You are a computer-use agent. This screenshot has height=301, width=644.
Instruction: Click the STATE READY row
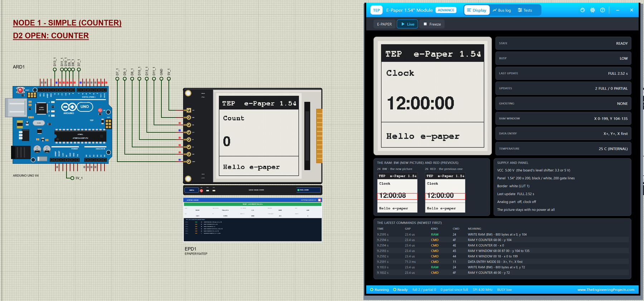pyautogui.click(x=563, y=43)
